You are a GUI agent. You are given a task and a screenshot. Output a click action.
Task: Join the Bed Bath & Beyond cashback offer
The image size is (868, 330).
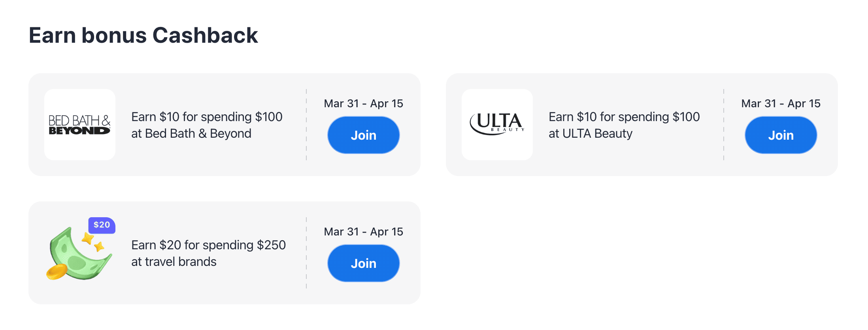(363, 135)
